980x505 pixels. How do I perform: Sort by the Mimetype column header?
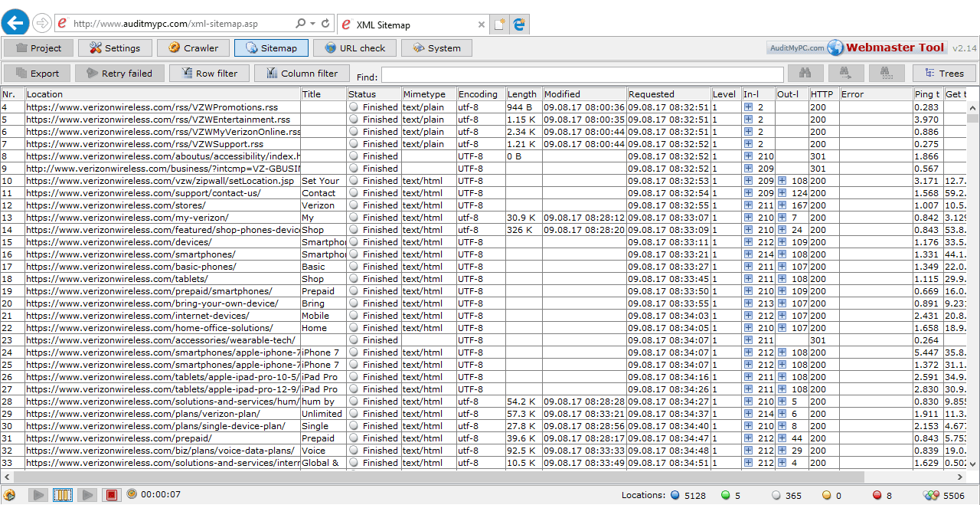429,94
